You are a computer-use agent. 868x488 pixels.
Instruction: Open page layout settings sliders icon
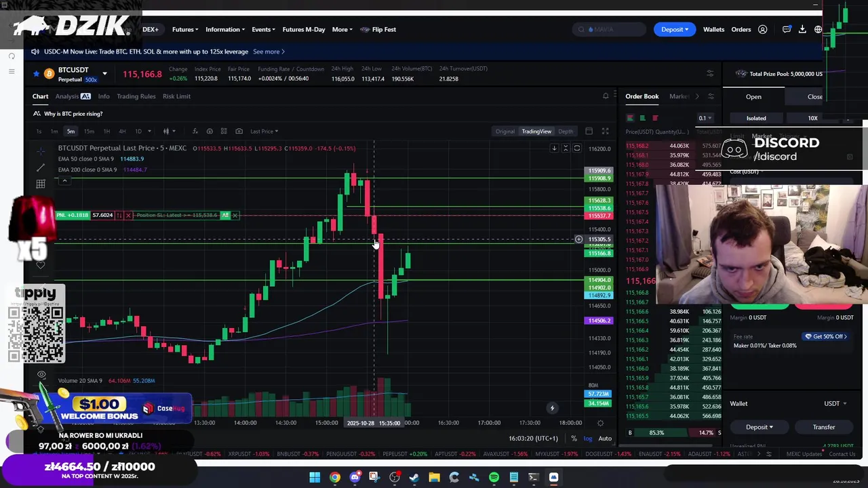click(710, 73)
